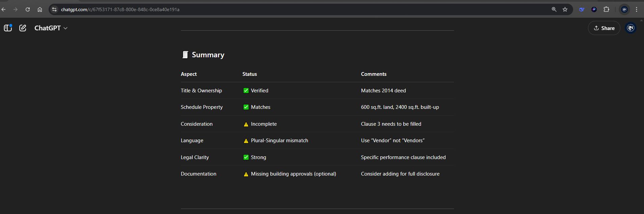Toggle the ChatGPT sidebar panel
Viewport: 644px width, 214px height.
tap(8, 28)
